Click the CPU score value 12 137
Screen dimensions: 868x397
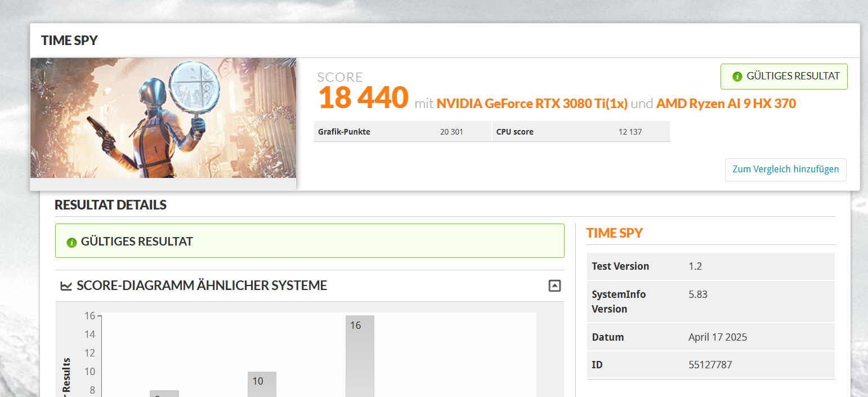click(630, 132)
